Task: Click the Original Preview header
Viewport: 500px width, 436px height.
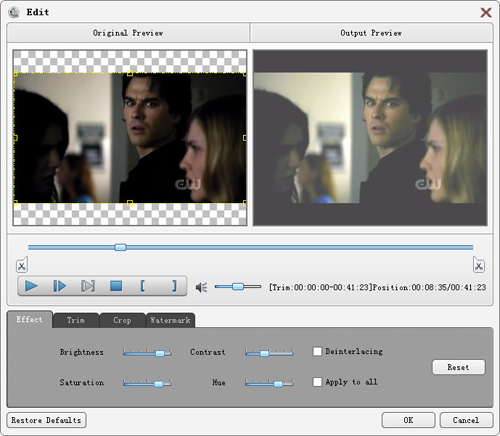Action: [128, 33]
